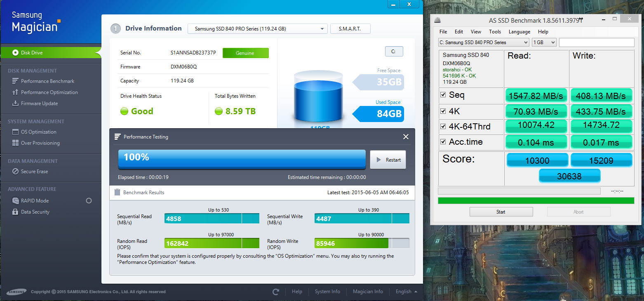The height and width of the screenshot is (301, 644).
Task: Open the Disk Drive section icon
Action: coord(16,53)
